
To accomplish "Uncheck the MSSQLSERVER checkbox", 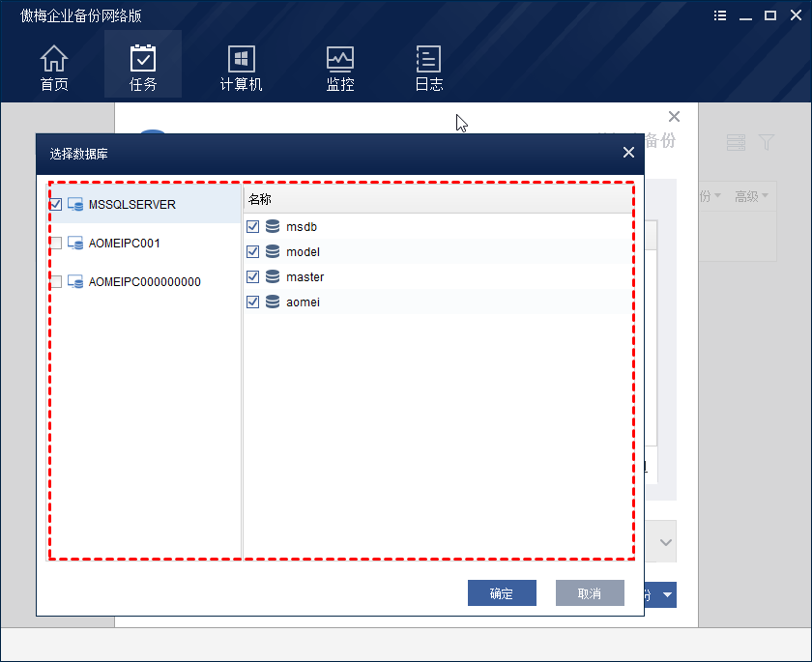I will [x=55, y=205].
